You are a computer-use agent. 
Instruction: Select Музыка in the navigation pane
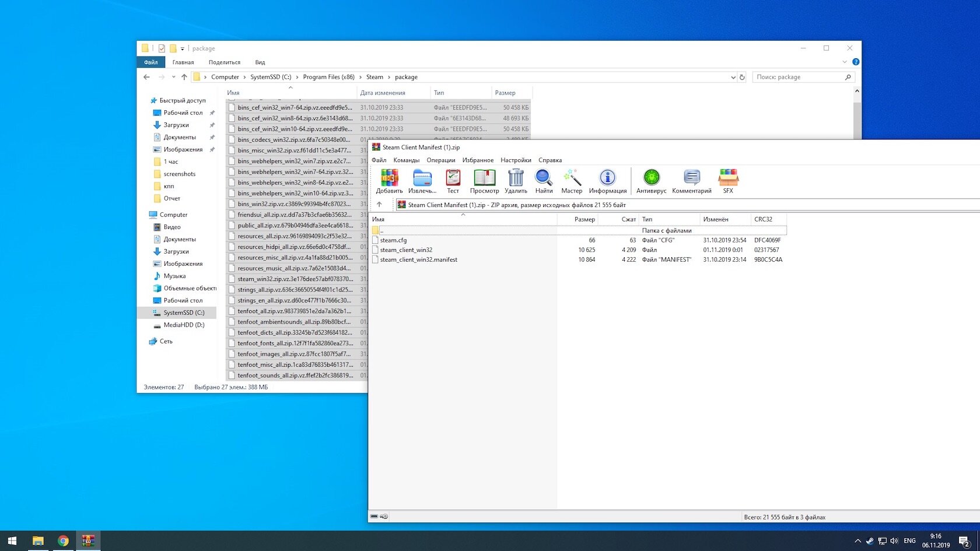(x=174, y=276)
